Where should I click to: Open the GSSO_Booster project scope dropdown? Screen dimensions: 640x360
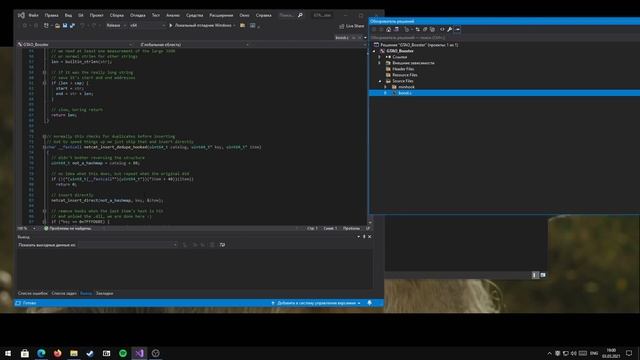point(76,44)
